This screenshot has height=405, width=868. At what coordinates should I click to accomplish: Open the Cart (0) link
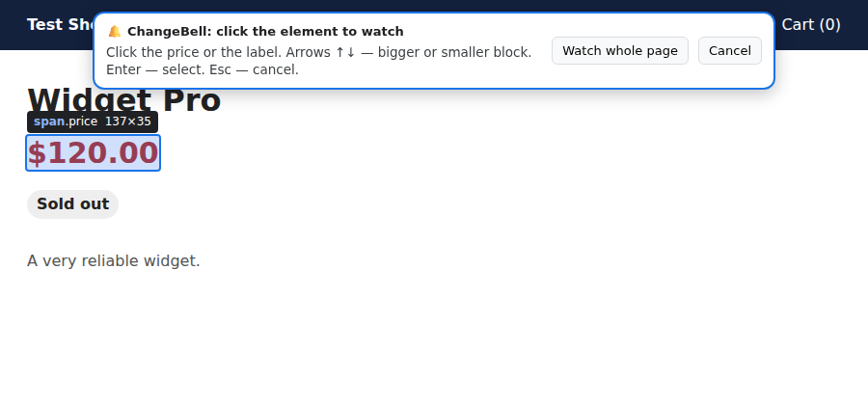[x=811, y=25]
